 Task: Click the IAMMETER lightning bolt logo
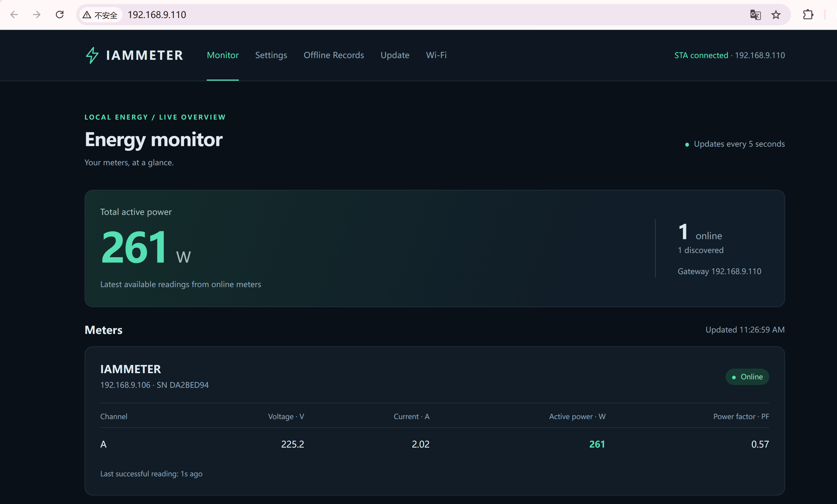[92, 55]
